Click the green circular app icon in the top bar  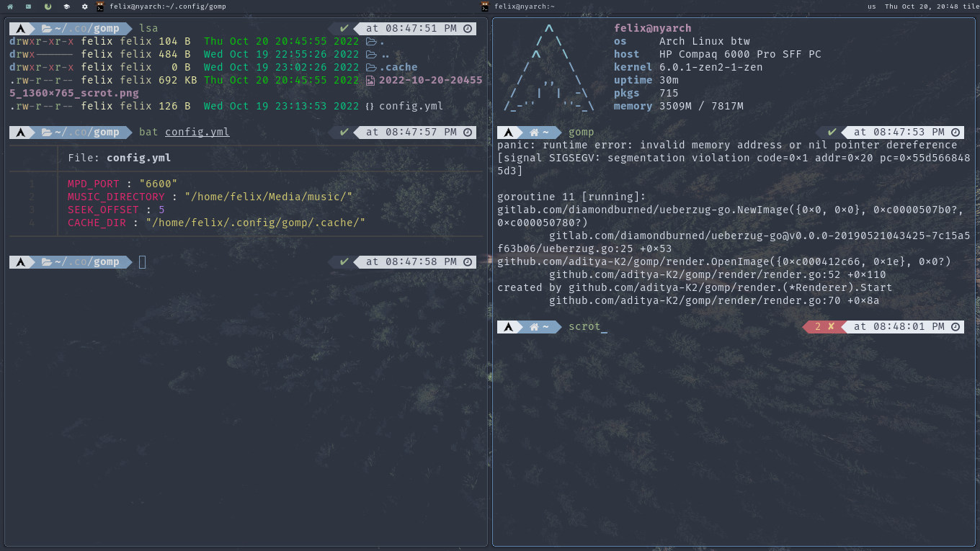pos(48,6)
